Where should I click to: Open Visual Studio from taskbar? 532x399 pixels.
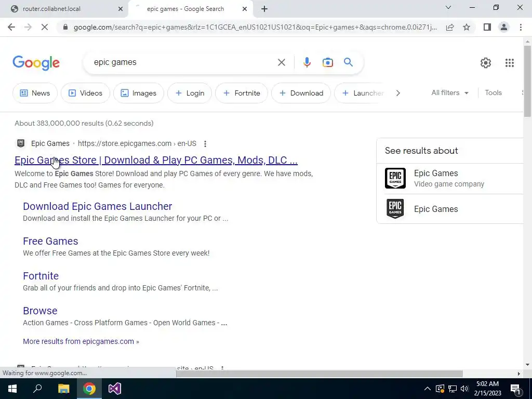click(115, 389)
